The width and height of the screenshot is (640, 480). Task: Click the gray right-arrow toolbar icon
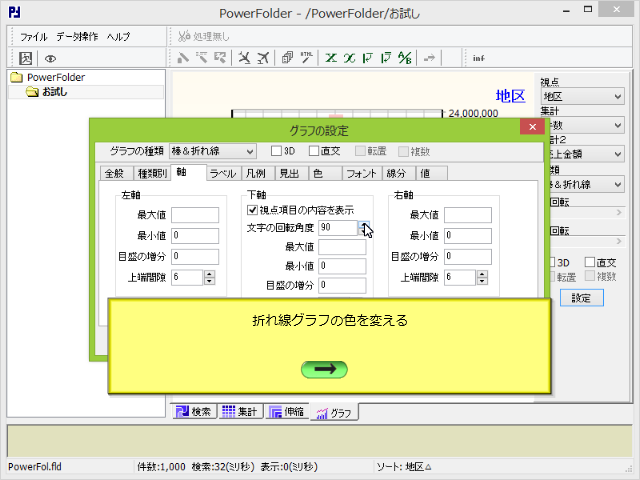(429, 58)
